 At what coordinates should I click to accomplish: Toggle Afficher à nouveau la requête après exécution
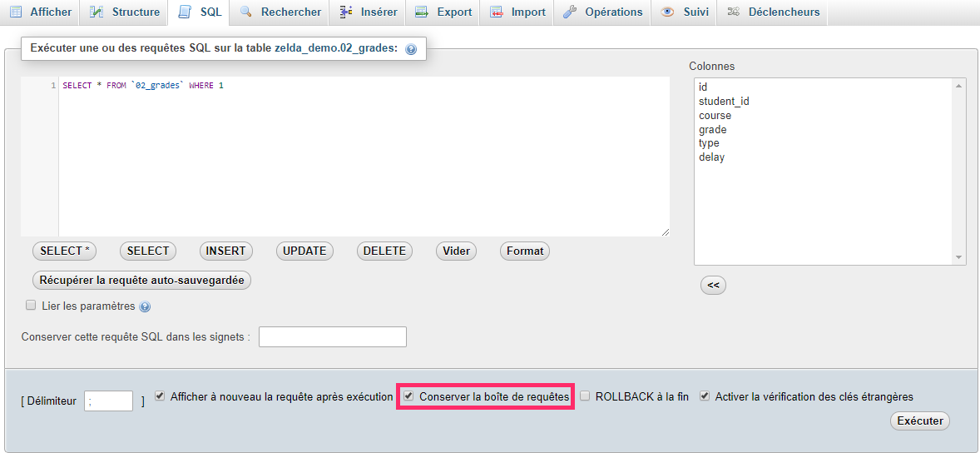point(160,396)
